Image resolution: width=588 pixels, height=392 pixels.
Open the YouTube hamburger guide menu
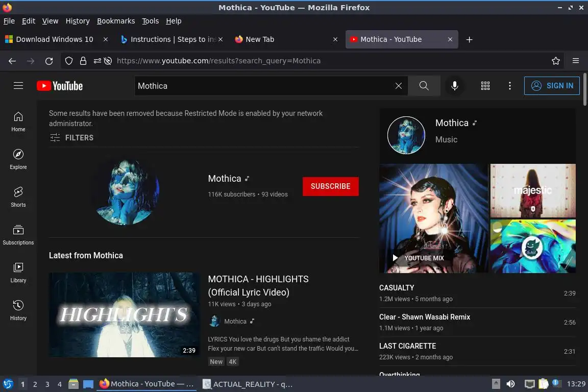coord(18,86)
